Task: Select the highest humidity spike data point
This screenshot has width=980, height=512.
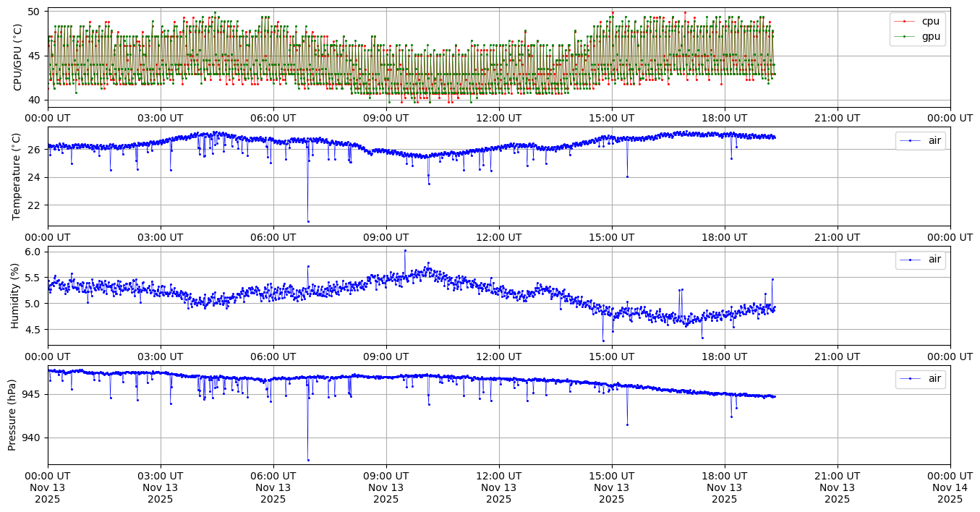Action: [405, 250]
